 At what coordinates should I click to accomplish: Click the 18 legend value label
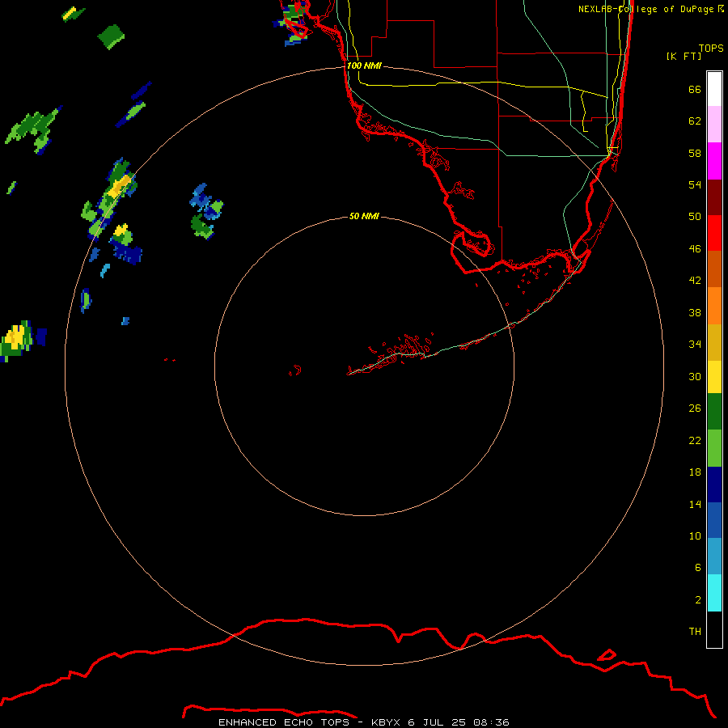coord(695,472)
